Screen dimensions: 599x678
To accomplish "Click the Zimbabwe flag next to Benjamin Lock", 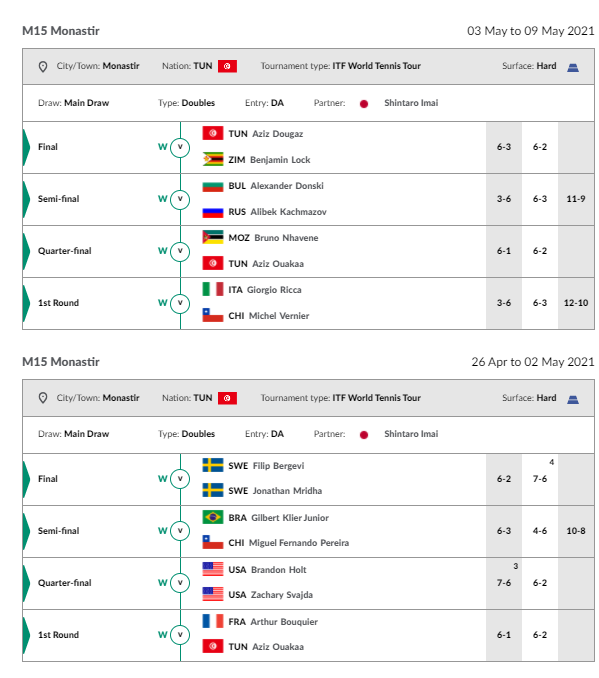I will (x=213, y=159).
